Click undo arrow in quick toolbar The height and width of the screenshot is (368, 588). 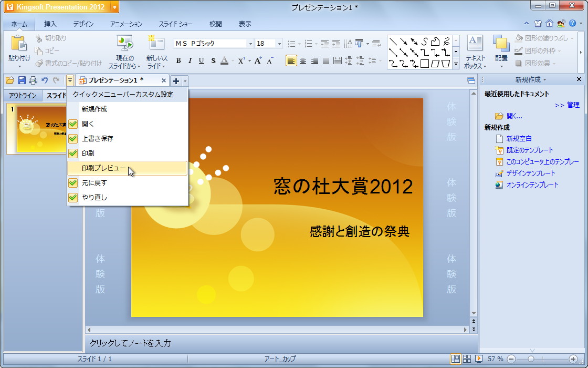[x=45, y=80]
